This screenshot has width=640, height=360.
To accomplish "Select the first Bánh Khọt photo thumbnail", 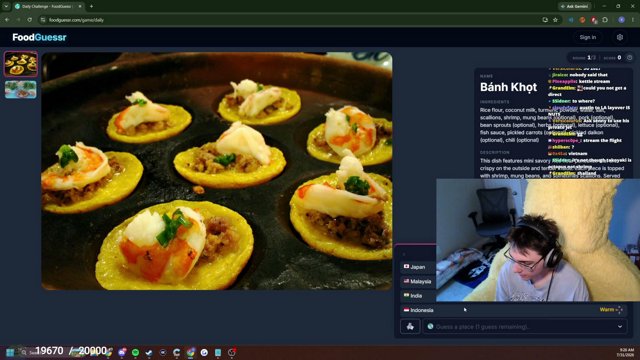I will coord(20,64).
